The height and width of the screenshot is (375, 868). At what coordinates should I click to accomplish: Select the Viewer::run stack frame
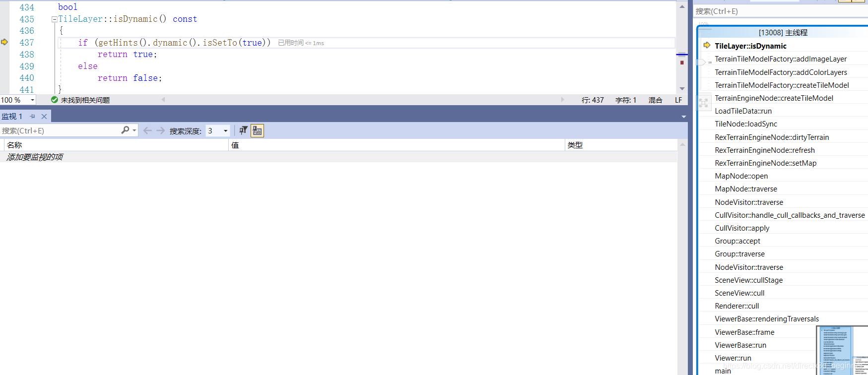733,358
